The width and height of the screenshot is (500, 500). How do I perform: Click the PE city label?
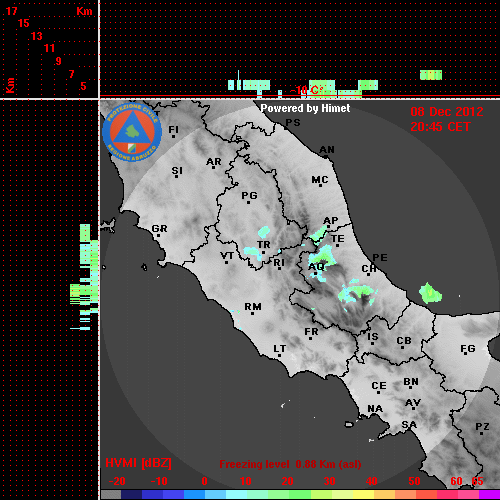tap(380, 257)
